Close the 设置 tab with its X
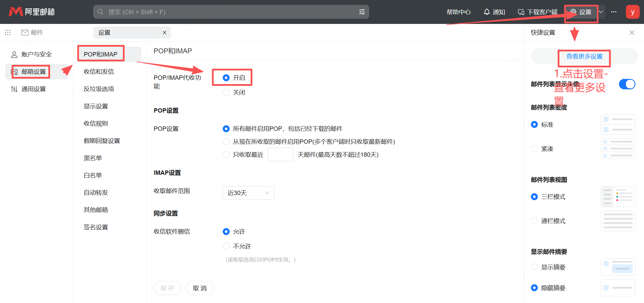This screenshot has height=303, width=644. click(x=165, y=33)
